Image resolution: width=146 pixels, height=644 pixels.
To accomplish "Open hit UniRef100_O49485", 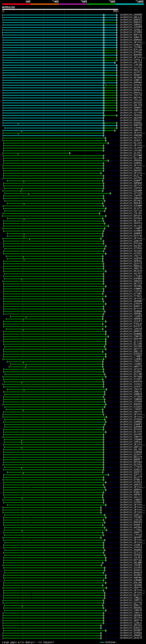I will coord(131,15).
